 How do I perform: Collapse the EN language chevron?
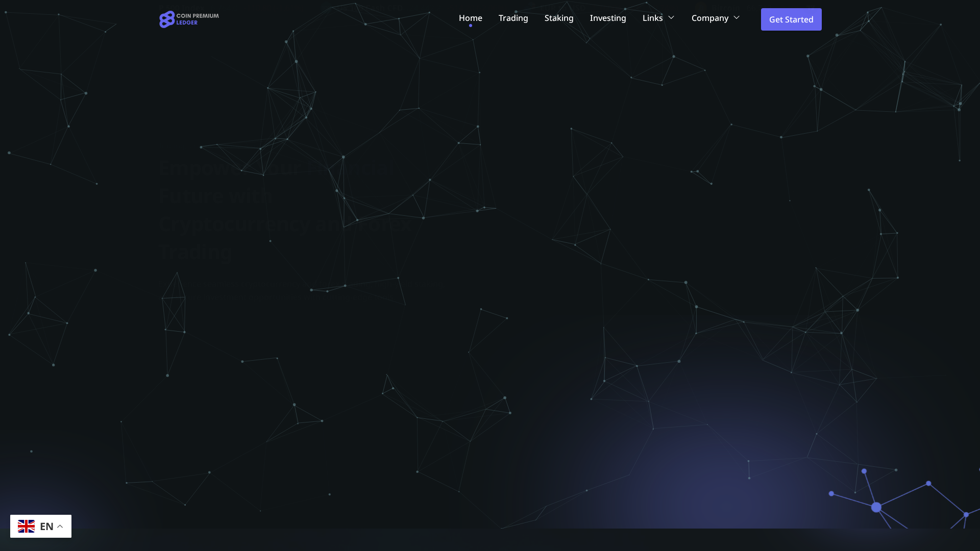60,525
